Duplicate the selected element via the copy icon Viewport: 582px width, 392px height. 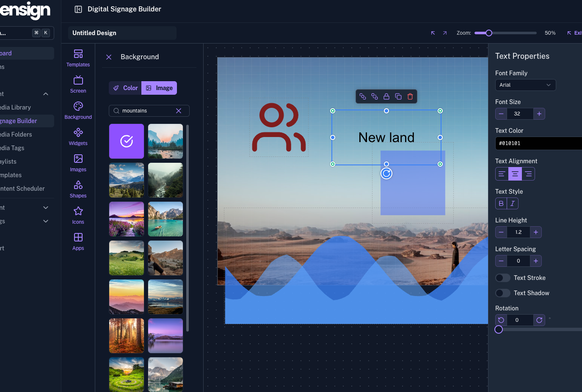(x=398, y=96)
